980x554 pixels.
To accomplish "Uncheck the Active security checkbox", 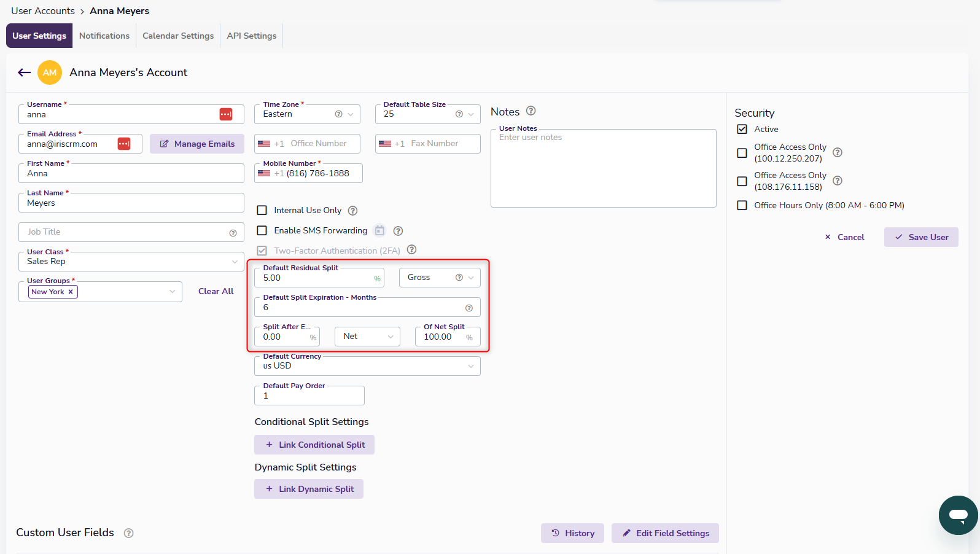I will (742, 129).
